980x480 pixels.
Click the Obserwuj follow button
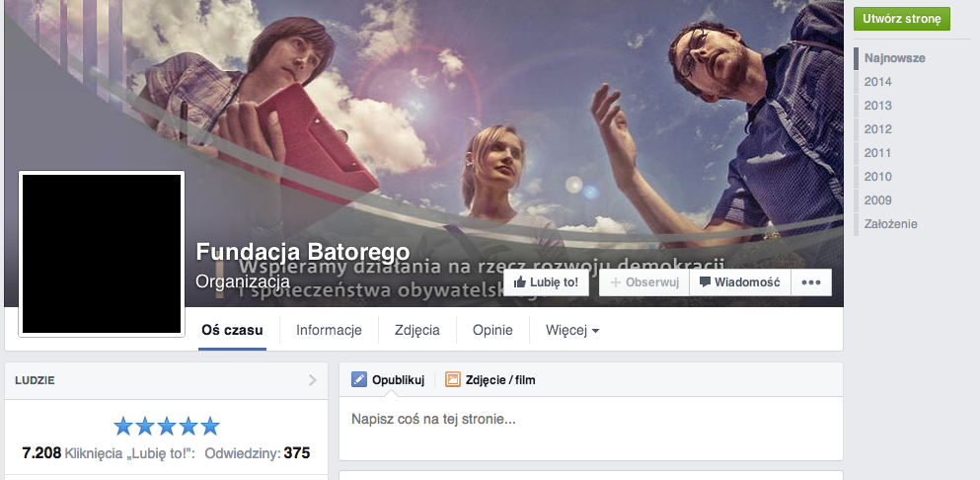coord(643,282)
